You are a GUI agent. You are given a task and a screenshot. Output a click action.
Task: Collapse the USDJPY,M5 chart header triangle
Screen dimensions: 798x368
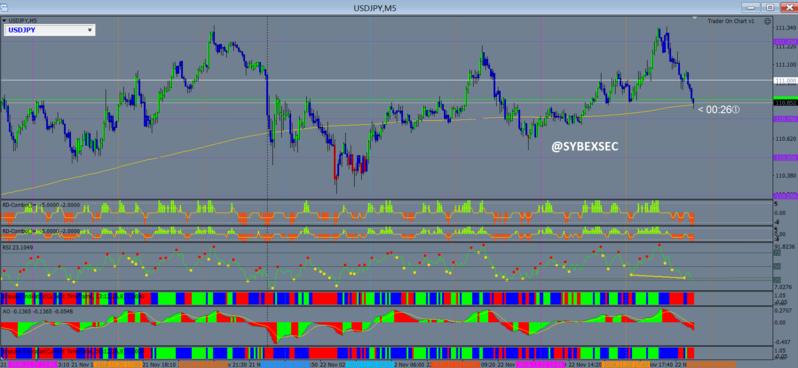coord(5,20)
